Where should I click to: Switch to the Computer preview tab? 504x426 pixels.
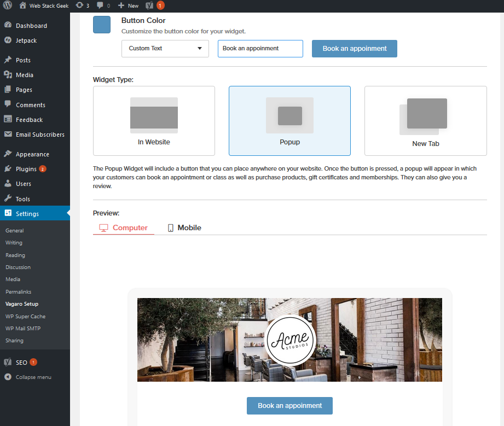click(x=124, y=228)
